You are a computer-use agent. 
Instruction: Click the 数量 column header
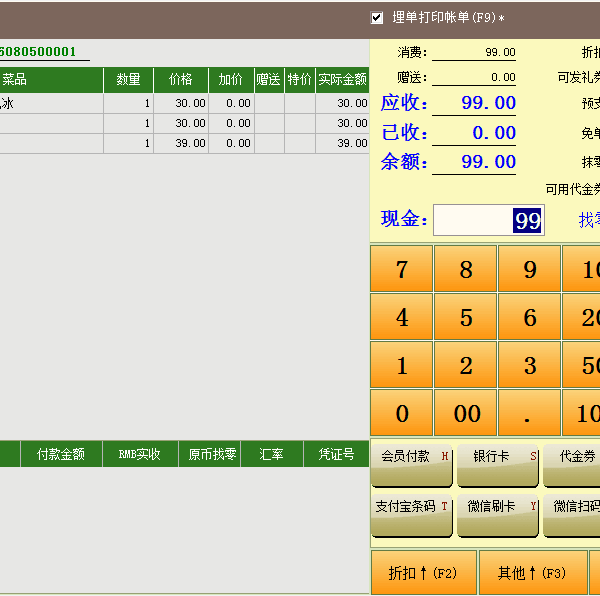click(x=129, y=80)
